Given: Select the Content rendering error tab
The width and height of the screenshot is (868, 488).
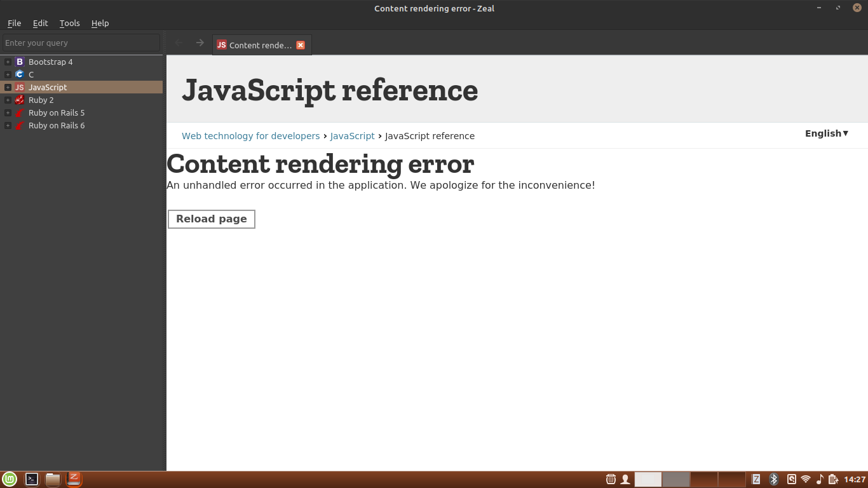Looking at the screenshot, I should 262,45.
